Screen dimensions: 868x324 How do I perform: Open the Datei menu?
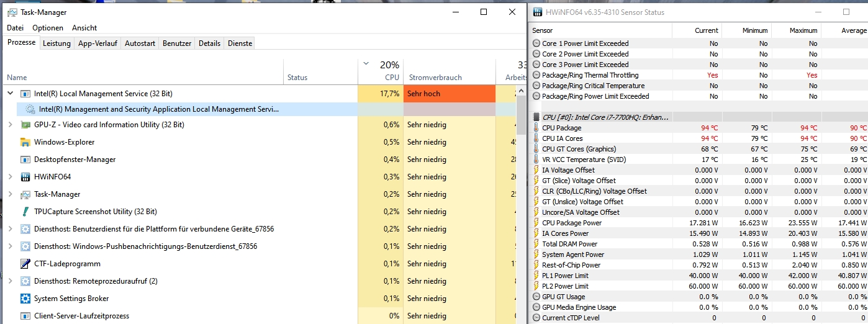coord(16,28)
